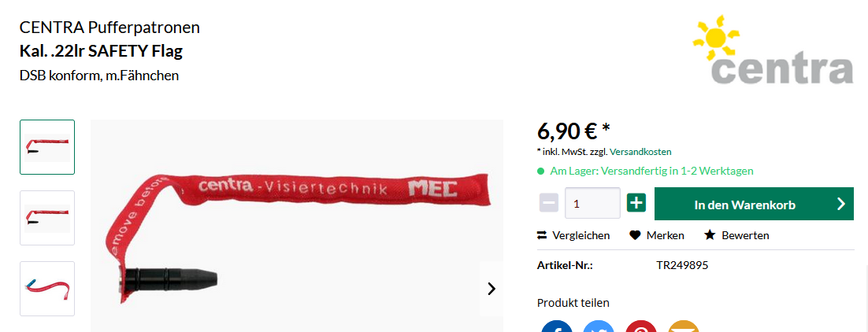Share product on Pinterest icon

641,326
